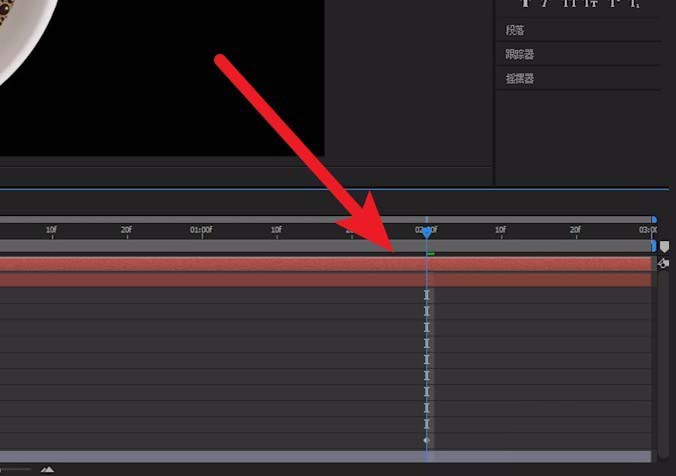Toggle faux bold text style
The width and height of the screenshot is (676, 476).
(525, 3)
